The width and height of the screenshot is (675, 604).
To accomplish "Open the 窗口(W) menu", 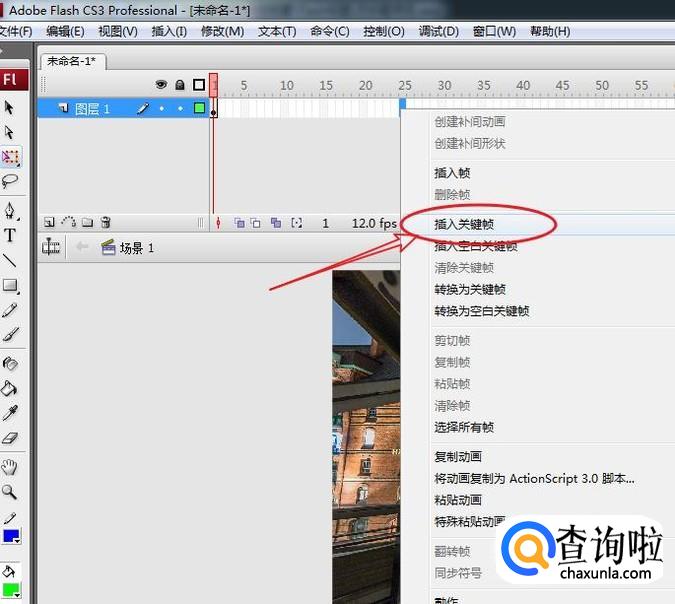I will 492,31.
